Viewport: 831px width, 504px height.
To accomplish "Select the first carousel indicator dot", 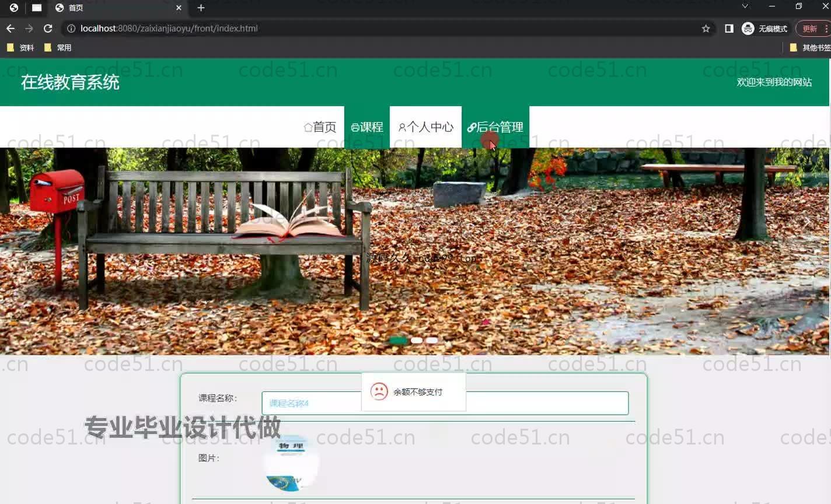I will [398, 340].
